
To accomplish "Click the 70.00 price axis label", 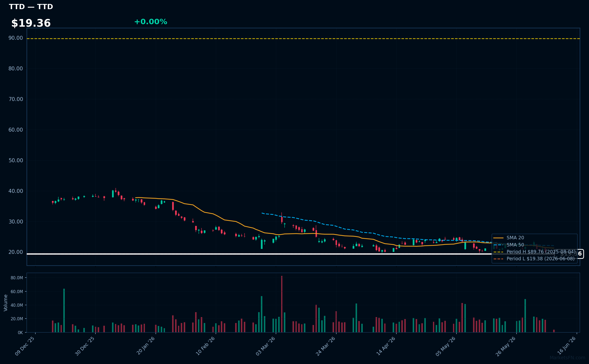I will (16, 99).
